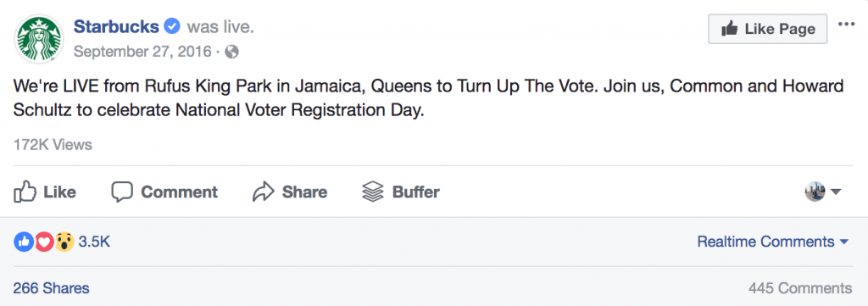This screenshot has width=868, height=306.
Task: View the 266 Shares list
Action: coord(51,288)
